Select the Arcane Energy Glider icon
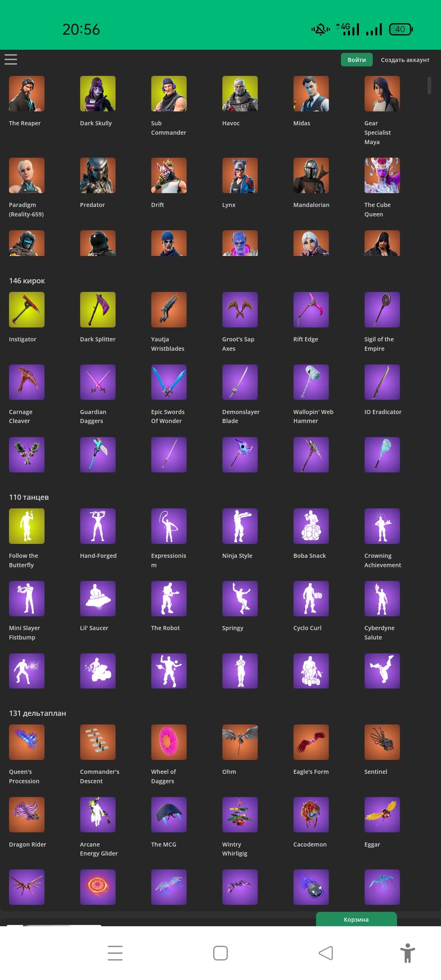441x980 pixels. tap(98, 815)
